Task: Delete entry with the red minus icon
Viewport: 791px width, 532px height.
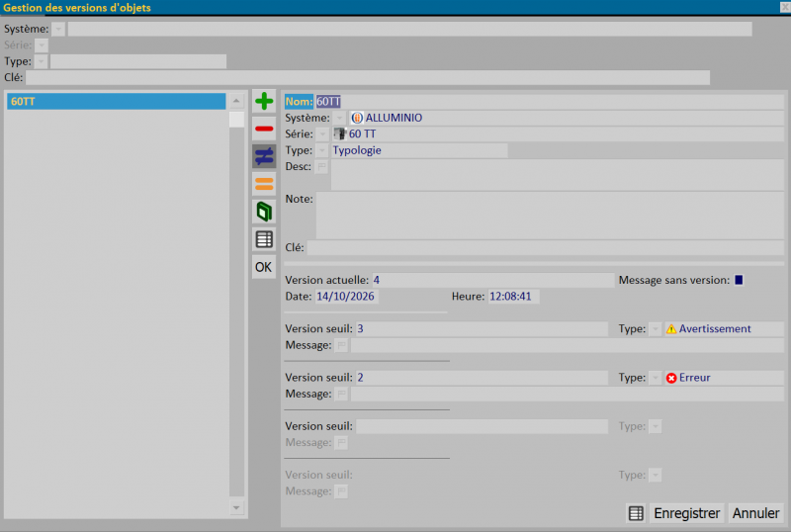Action: (x=264, y=129)
